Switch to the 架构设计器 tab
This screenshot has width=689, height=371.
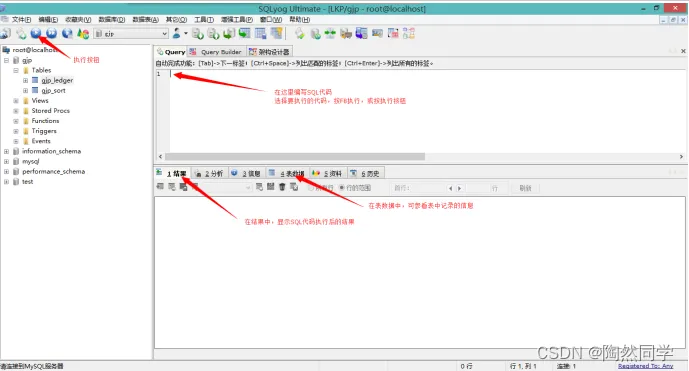click(269, 51)
